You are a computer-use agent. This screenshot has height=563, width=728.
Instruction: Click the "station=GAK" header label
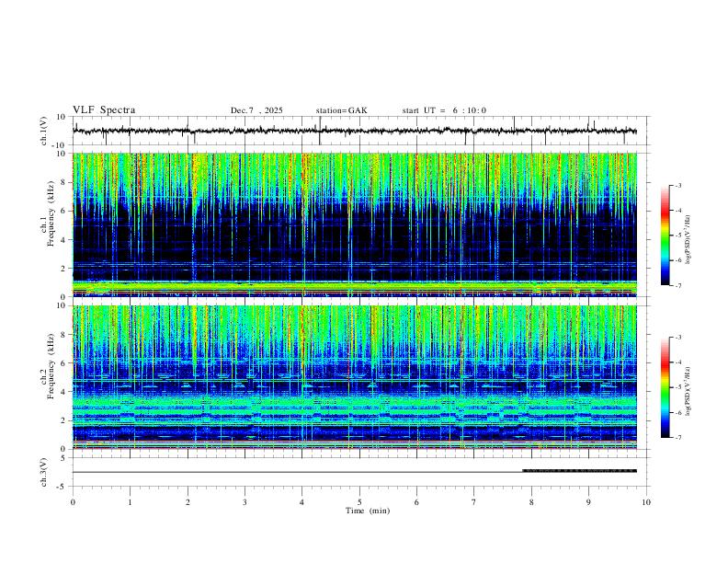[341, 110]
